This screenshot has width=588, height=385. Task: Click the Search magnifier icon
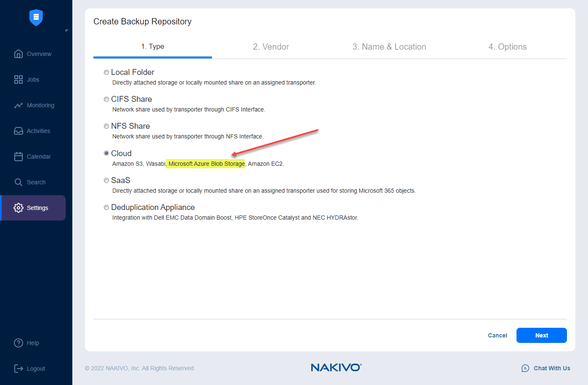19,182
